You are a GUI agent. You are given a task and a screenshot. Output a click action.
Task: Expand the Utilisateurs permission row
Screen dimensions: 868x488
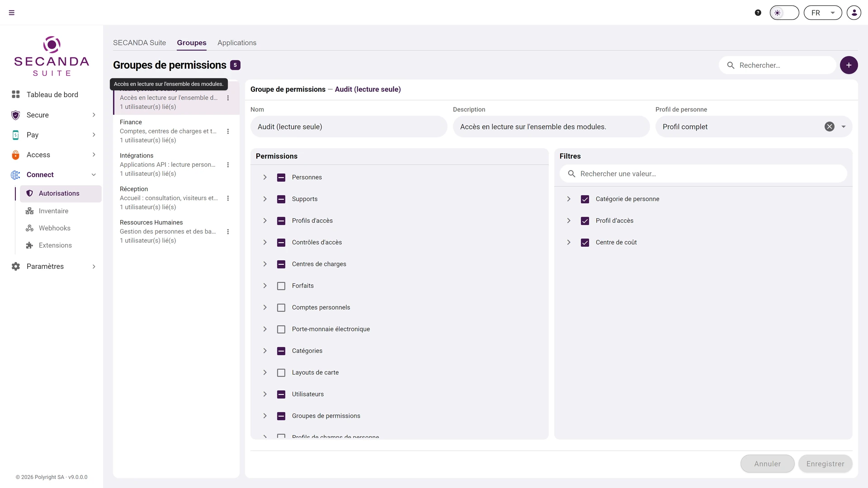point(265,394)
